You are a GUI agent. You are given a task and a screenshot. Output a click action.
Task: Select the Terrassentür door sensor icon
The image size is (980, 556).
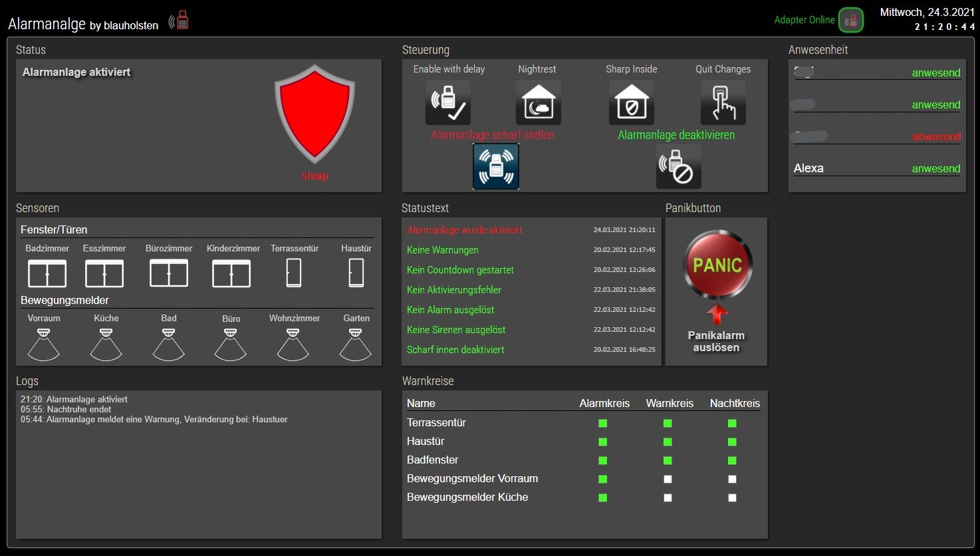coord(294,273)
